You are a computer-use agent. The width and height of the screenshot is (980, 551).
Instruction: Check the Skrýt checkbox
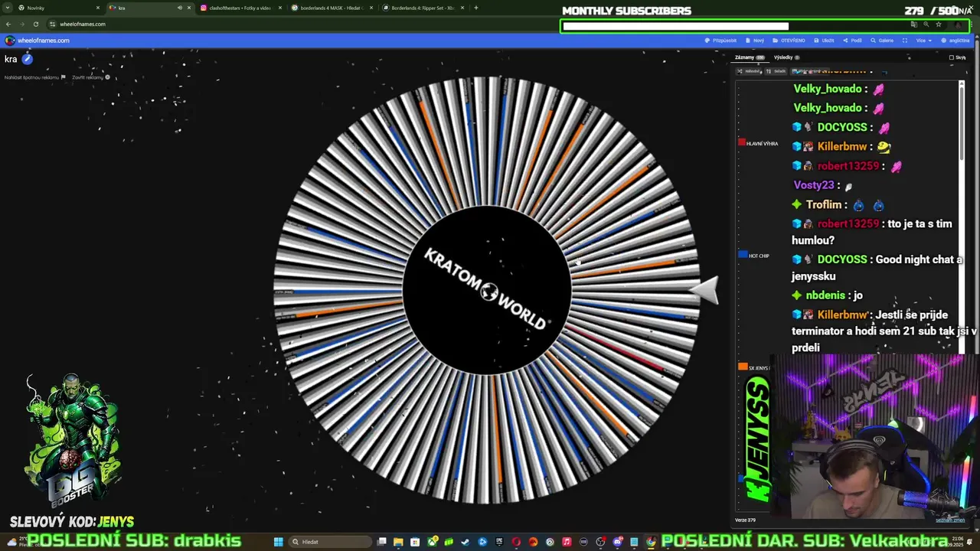pyautogui.click(x=952, y=57)
